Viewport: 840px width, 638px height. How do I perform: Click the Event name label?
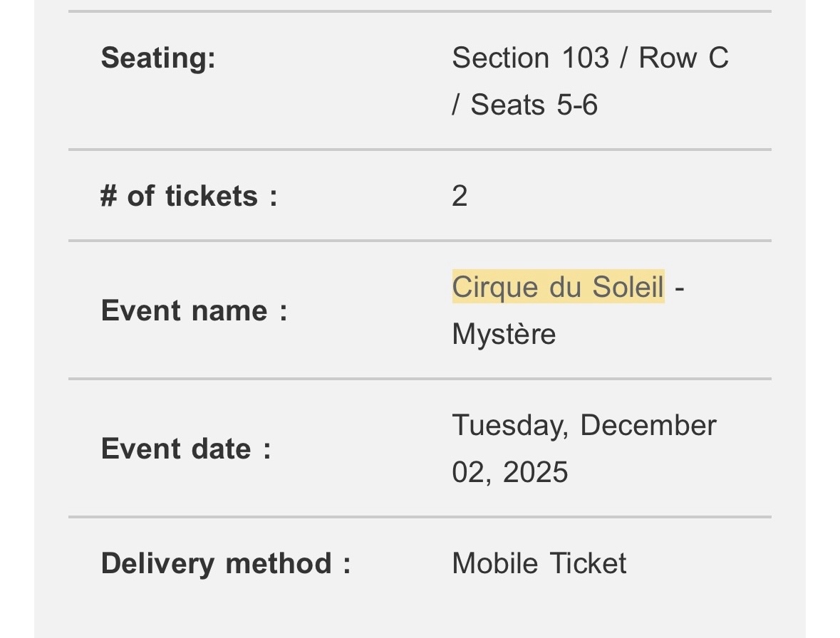[x=194, y=310]
